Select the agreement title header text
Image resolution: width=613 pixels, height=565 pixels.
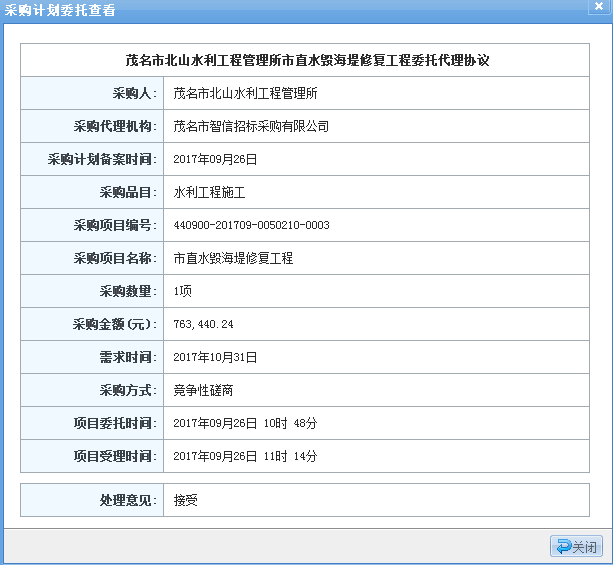pyautogui.click(x=308, y=61)
